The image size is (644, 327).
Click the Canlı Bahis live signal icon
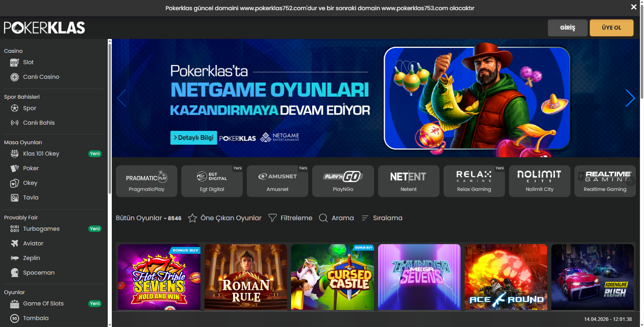click(15, 123)
